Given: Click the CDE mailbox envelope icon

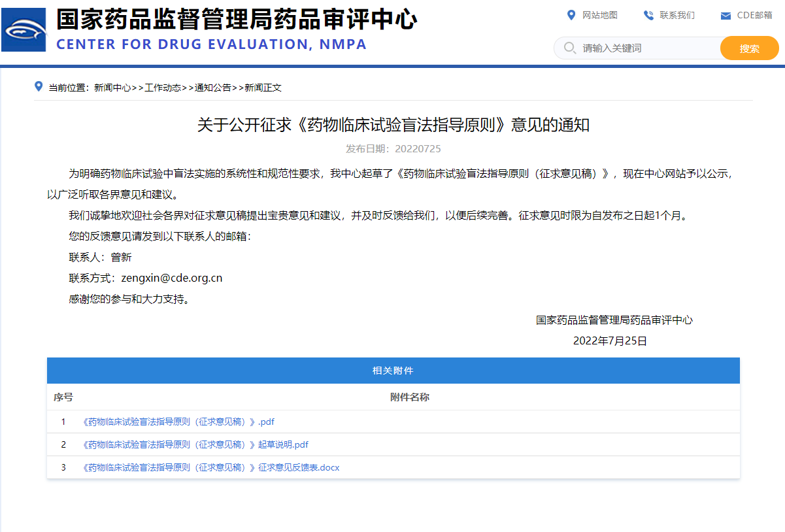Looking at the screenshot, I should (x=726, y=16).
